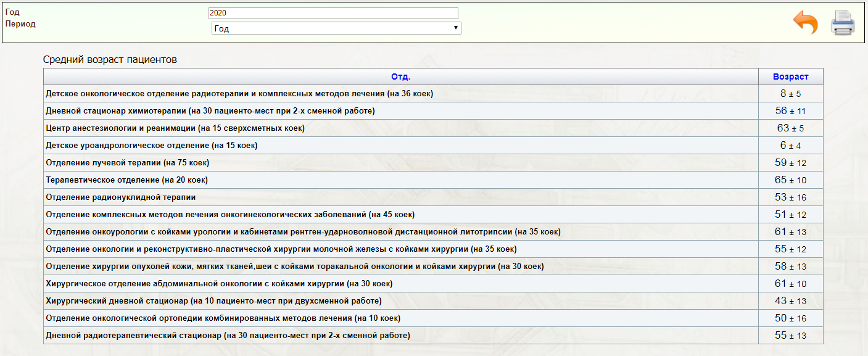Click the онкогинекологических заболеваний department row
This screenshot has height=356, width=868.
click(433, 215)
